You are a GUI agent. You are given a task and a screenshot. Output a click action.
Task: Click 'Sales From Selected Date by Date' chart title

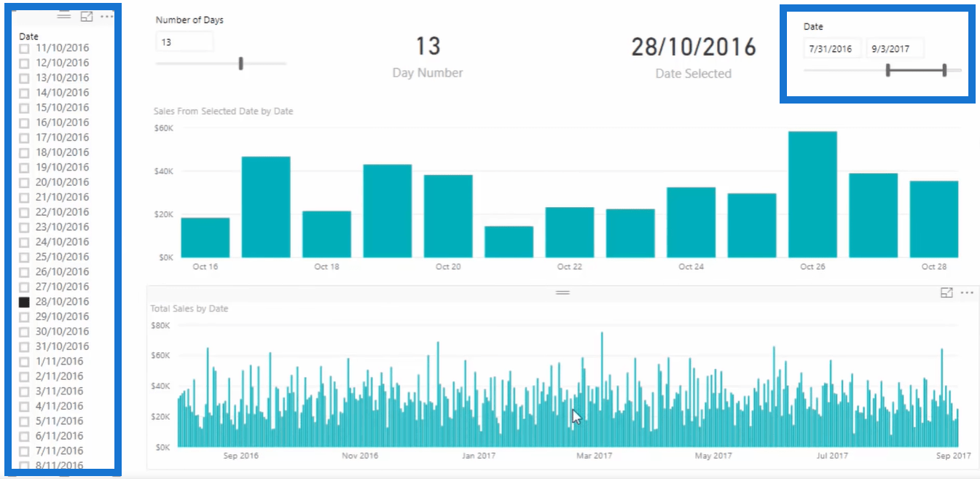(x=223, y=112)
